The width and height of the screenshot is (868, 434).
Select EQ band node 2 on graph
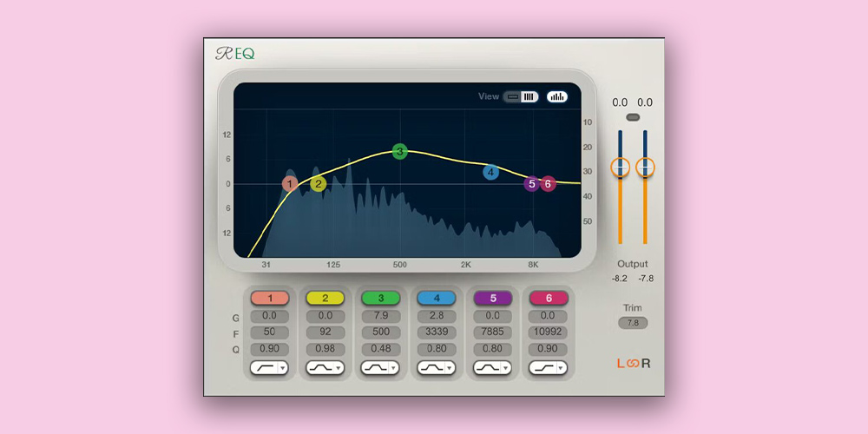coord(319,184)
